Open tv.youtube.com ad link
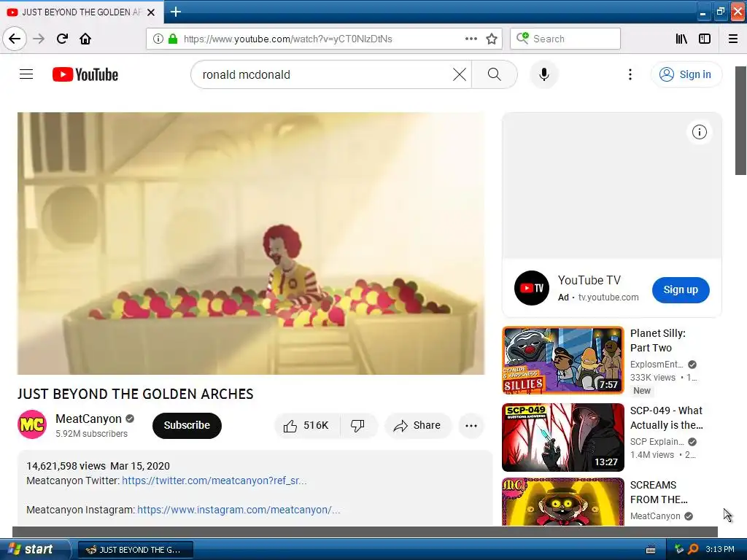This screenshot has width=747, height=560. tap(608, 297)
